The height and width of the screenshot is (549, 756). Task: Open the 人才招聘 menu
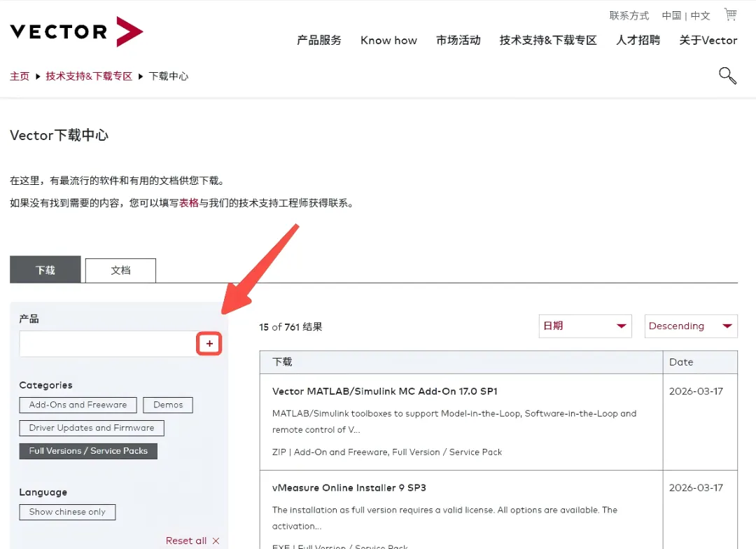coord(638,40)
